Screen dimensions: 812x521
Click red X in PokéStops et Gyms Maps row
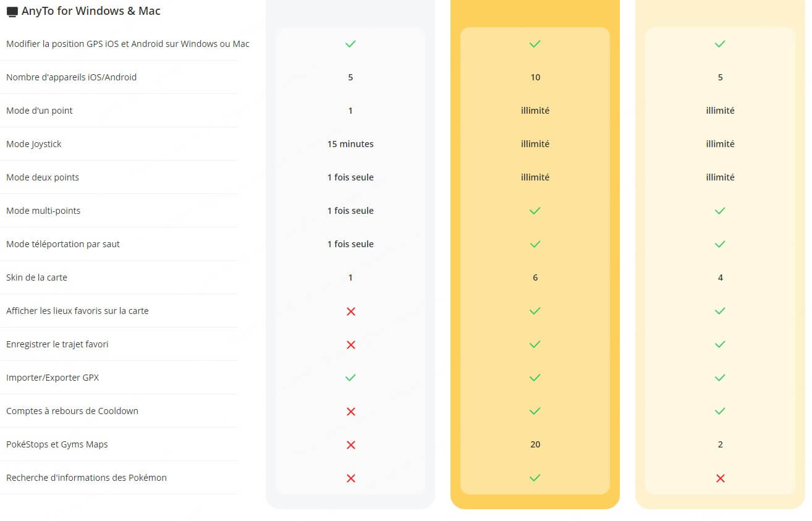coord(351,445)
